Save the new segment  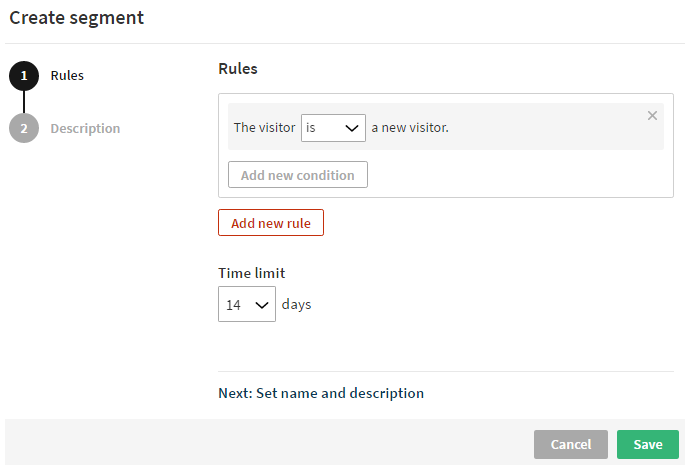pyautogui.click(x=648, y=444)
